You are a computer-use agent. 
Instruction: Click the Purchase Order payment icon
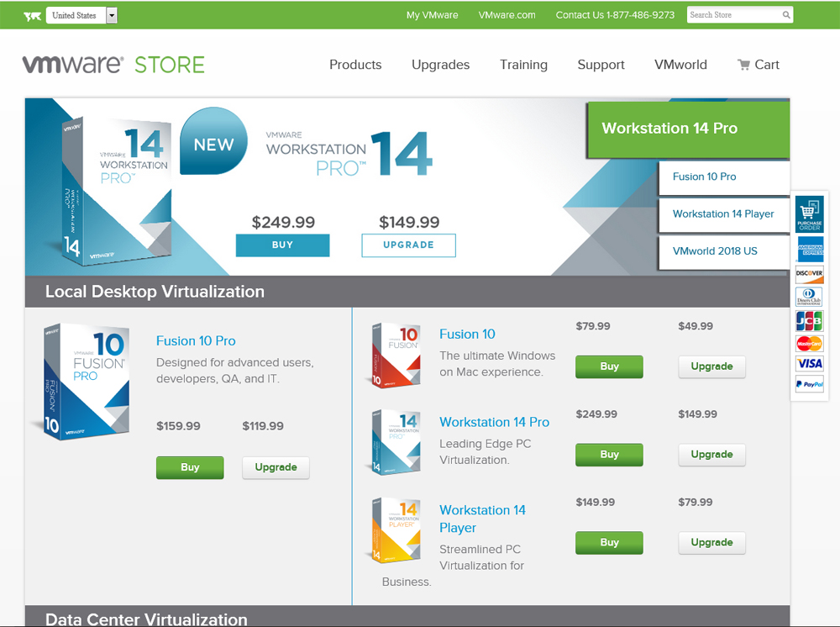point(810,213)
